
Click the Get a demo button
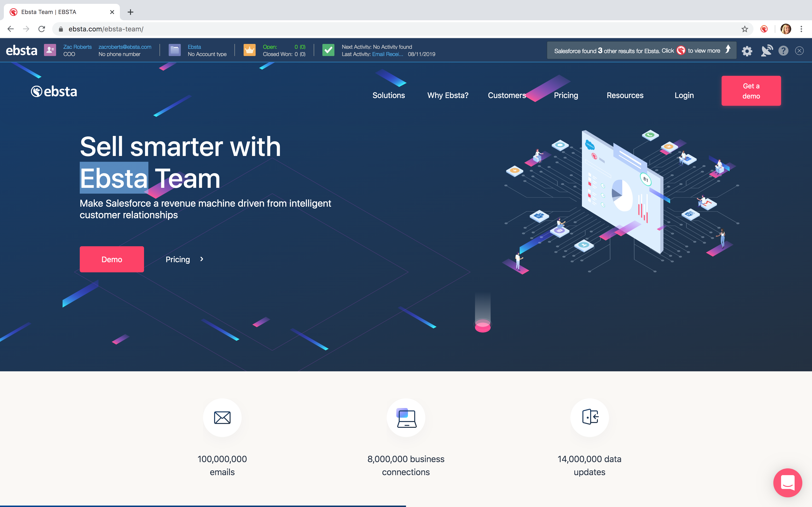(x=751, y=91)
